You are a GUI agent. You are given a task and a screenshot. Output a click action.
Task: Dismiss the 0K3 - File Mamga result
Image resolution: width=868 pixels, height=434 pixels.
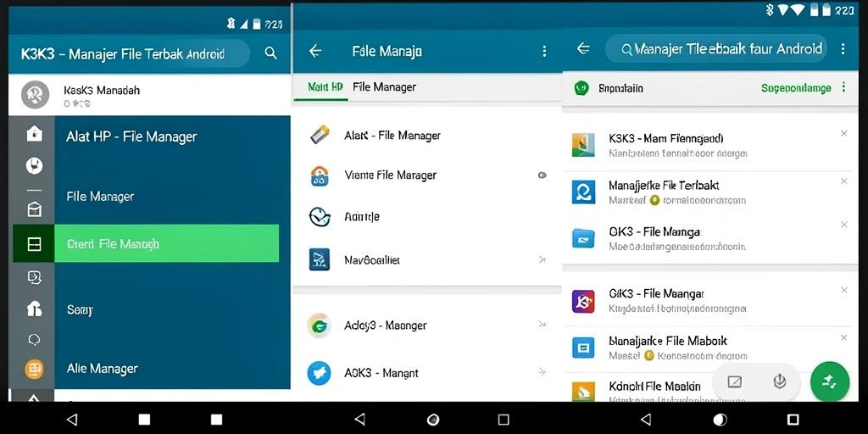click(843, 224)
